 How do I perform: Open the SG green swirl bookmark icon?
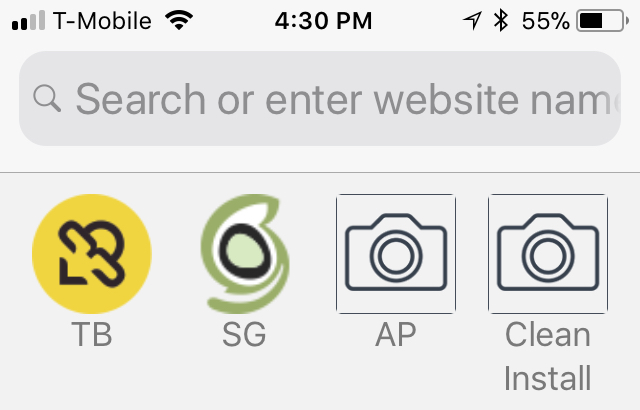pos(244,254)
